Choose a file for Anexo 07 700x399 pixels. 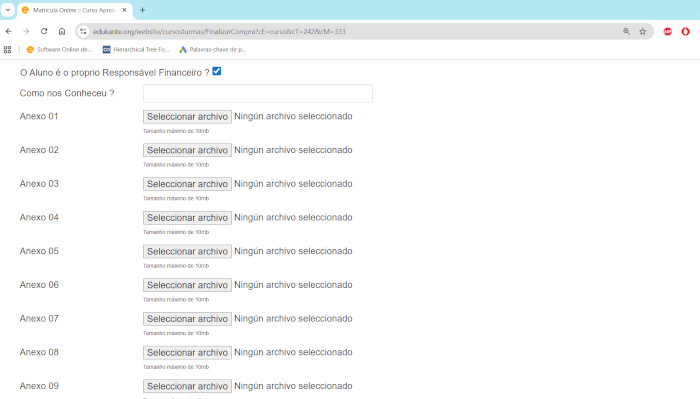187,319
